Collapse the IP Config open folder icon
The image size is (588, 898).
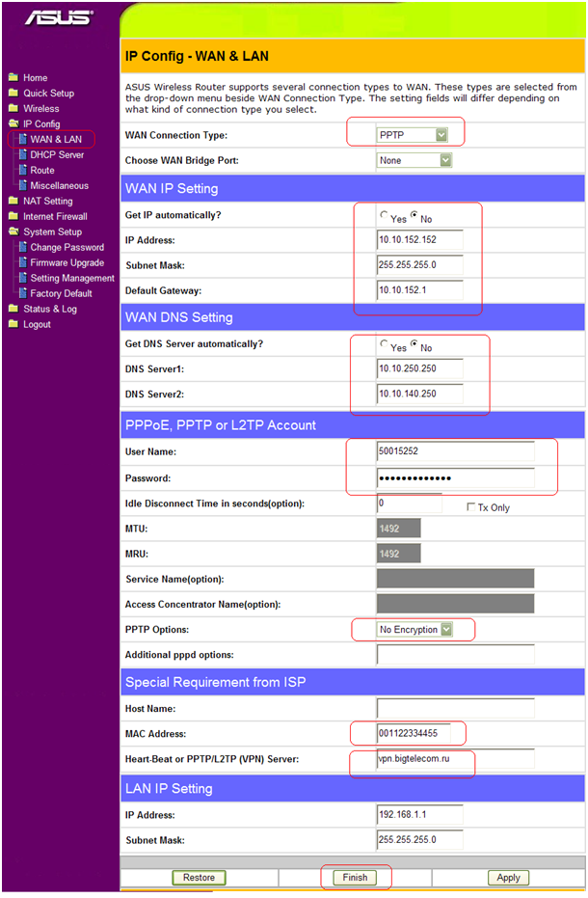(x=13, y=123)
